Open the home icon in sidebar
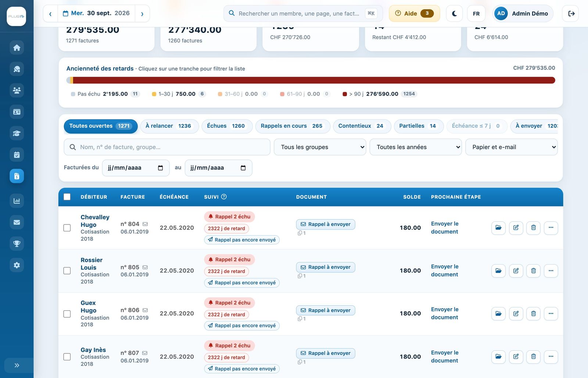Screen dimensions: 588x378 click(x=17, y=48)
